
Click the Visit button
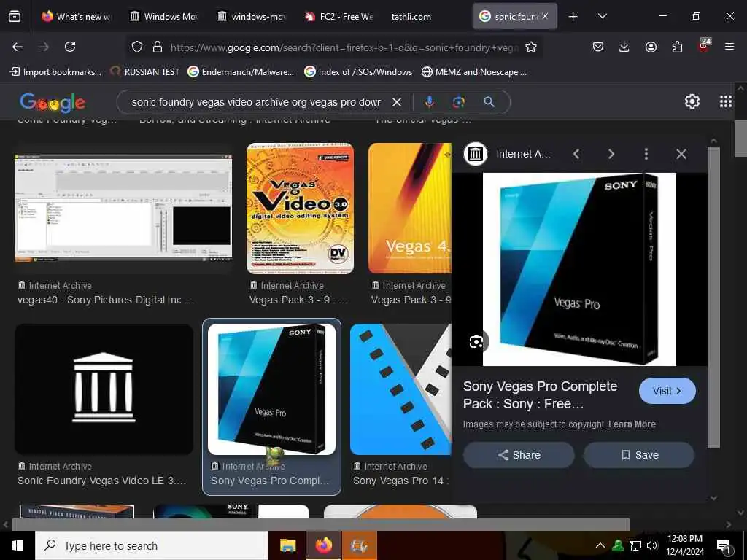click(x=667, y=391)
